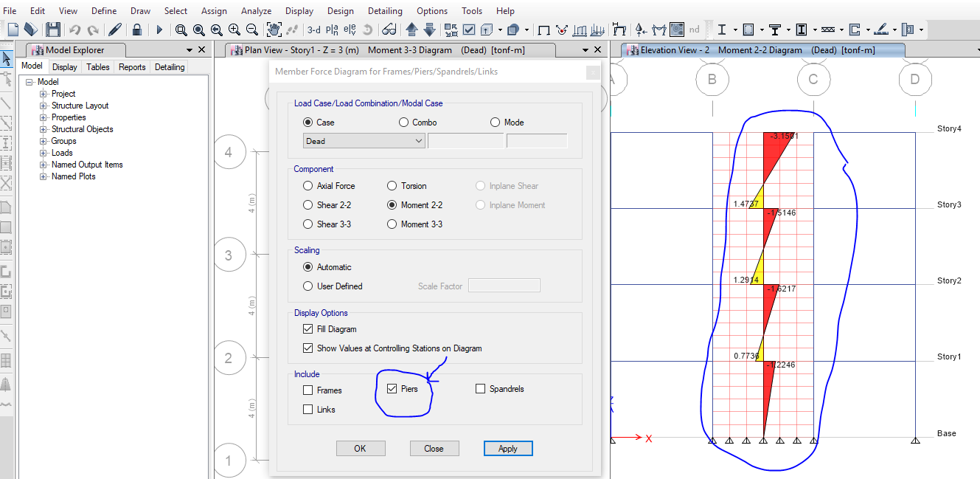Apply the member force diagram settings
This screenshot has height=479, width=980.
tap(508, 448)
